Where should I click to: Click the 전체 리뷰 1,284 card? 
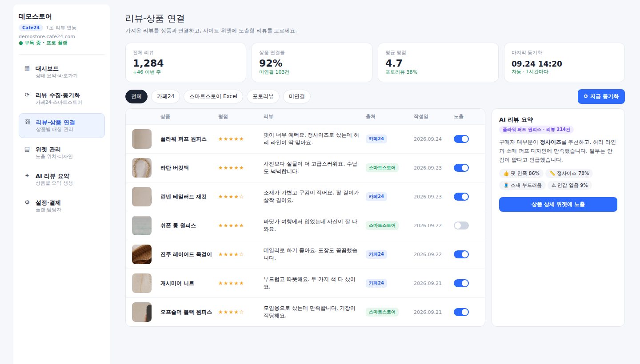point(186,62)
